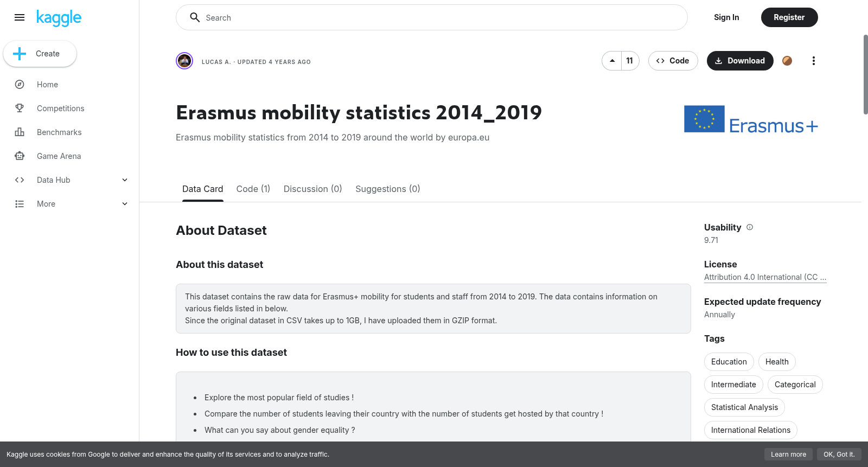Click the usability score 9.71

pyautogui.click(x=711, y=240)
